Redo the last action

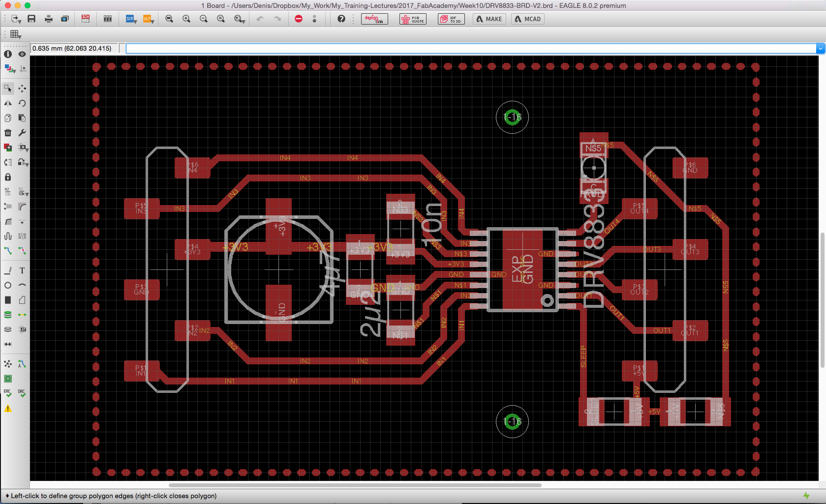coord(277,19)
